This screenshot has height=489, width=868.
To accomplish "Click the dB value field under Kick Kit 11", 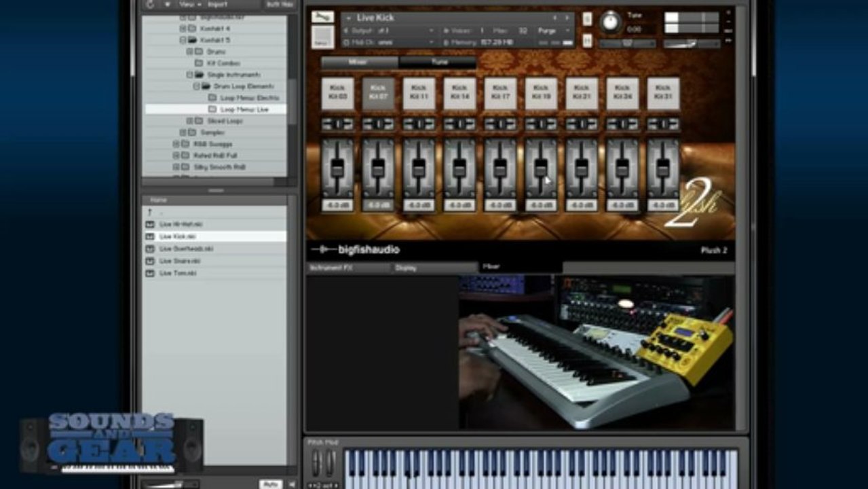I will click(x=419, y=205).
